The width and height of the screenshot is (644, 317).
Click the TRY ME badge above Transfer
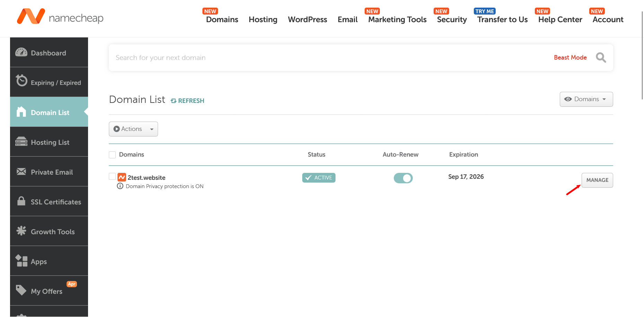(485, 11)
